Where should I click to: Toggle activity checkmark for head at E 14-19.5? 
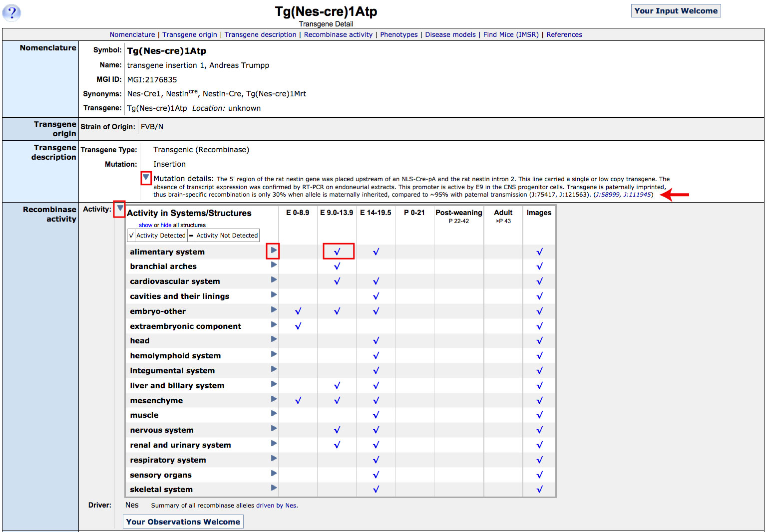pos(376,340)
